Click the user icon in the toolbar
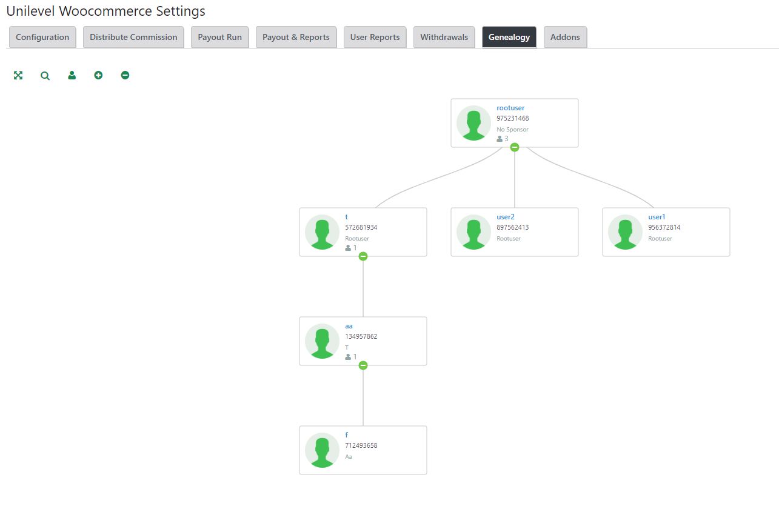 [x=72, y=75]
